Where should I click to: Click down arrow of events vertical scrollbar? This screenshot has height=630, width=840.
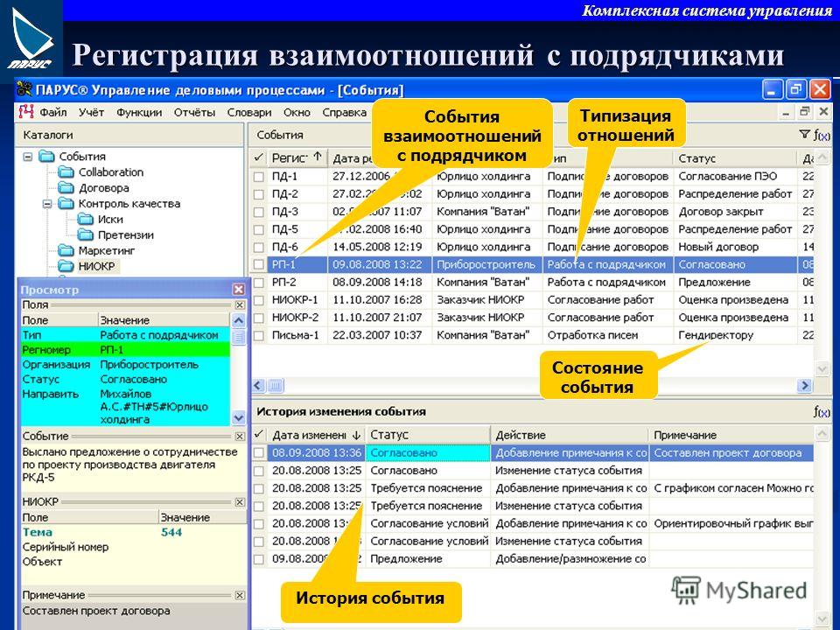pyautogui.click(x=822, y=369)
